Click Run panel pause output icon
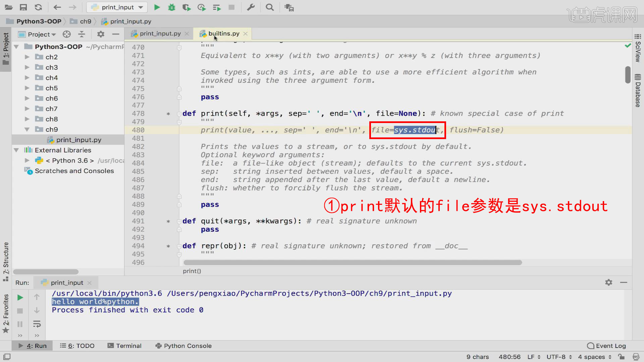 pyautogui.click(x=20, y=324)
